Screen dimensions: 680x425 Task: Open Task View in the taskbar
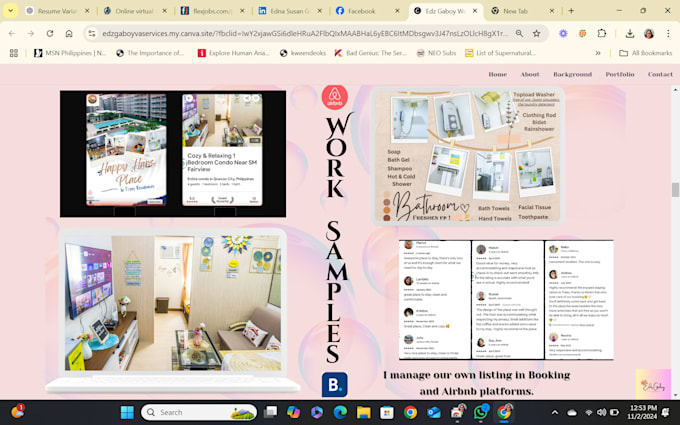coord(271,412)
